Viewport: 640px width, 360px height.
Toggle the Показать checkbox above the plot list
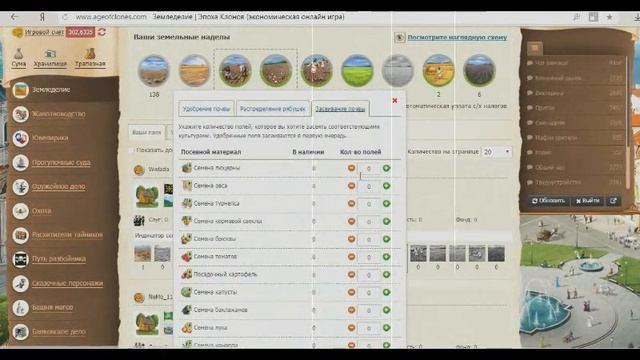(x=131, y=150)
